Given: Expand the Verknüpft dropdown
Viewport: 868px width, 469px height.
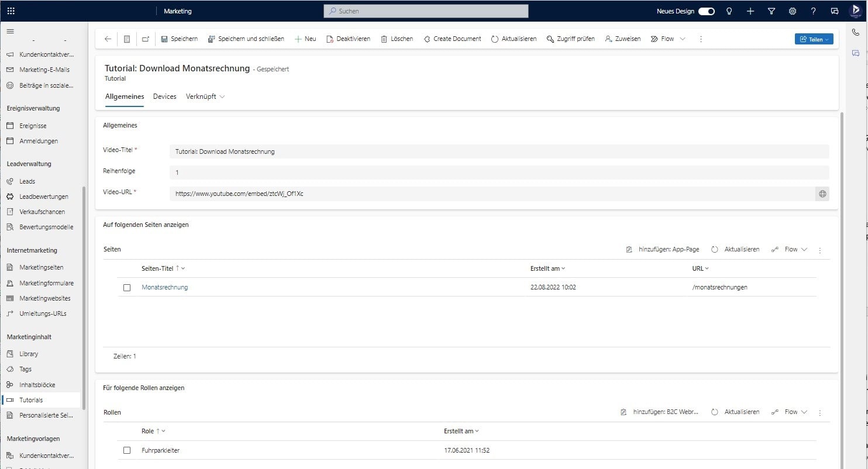Looking at the screenshot, I should [205, 96].
